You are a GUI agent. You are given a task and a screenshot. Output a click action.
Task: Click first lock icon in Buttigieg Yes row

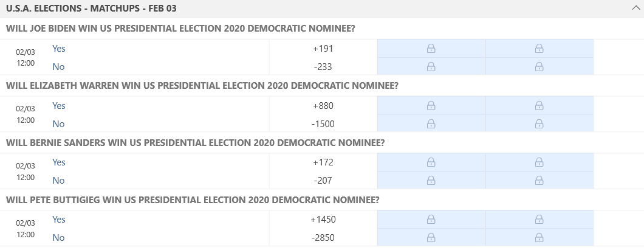point(431,220)
